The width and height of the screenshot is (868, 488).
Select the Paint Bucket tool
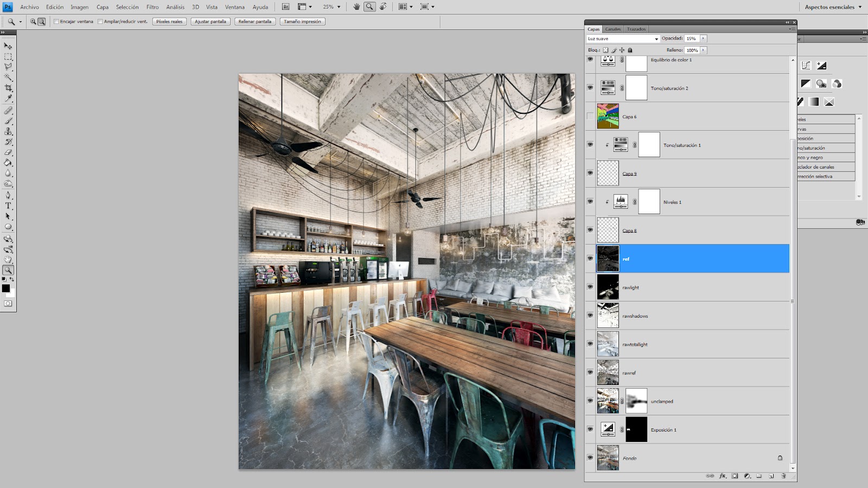[x=8, y=163]
